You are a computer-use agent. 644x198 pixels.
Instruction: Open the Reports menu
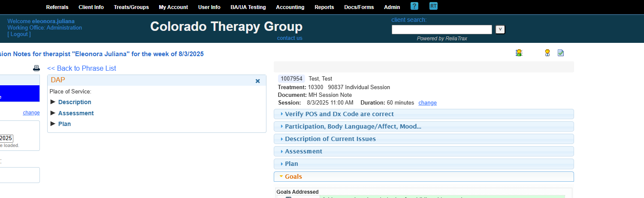[x=324, y=7]
